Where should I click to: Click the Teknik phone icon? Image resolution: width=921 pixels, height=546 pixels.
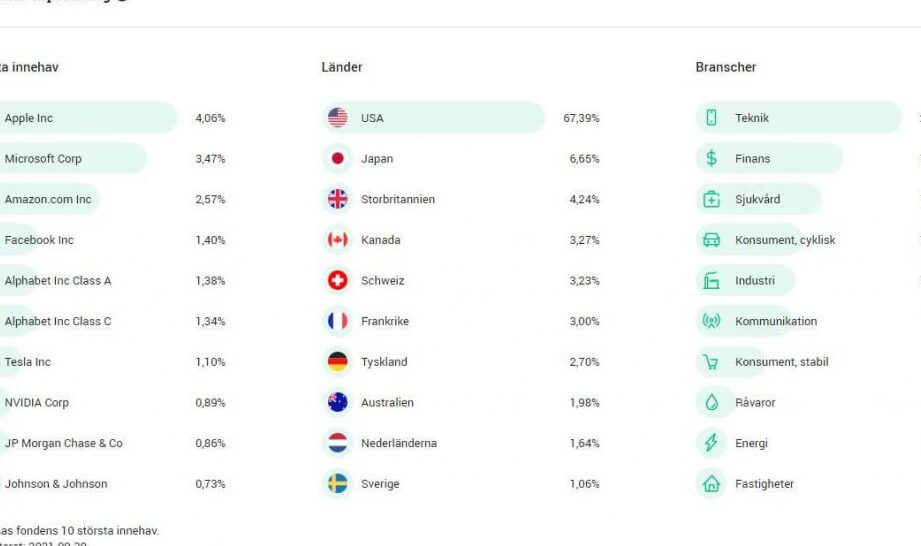click(x=711, y=117)
